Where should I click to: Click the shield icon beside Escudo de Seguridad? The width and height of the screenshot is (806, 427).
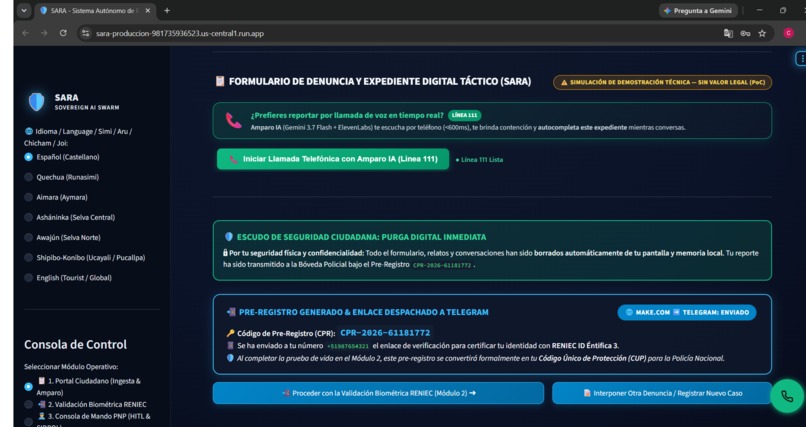(x=229, y=237)
